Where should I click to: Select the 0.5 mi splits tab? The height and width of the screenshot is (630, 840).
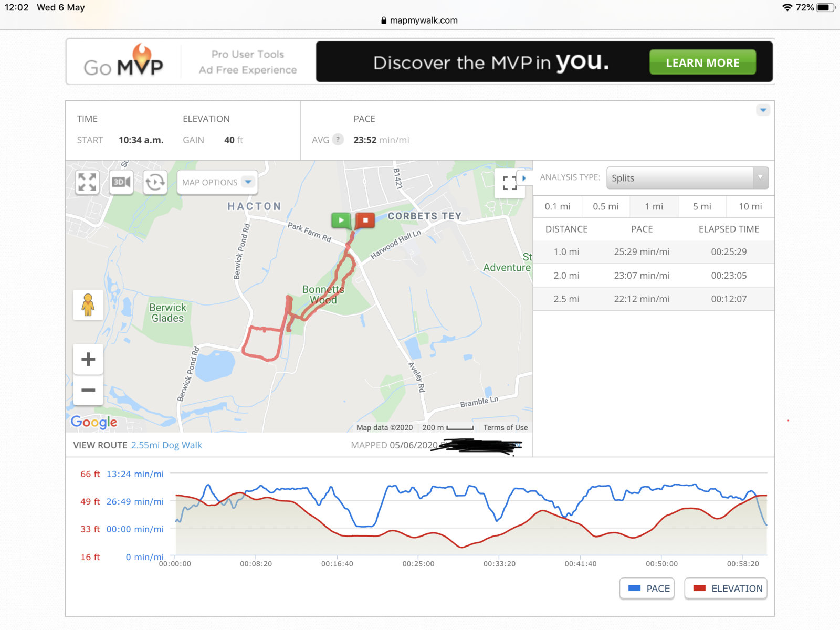point(605,206)
